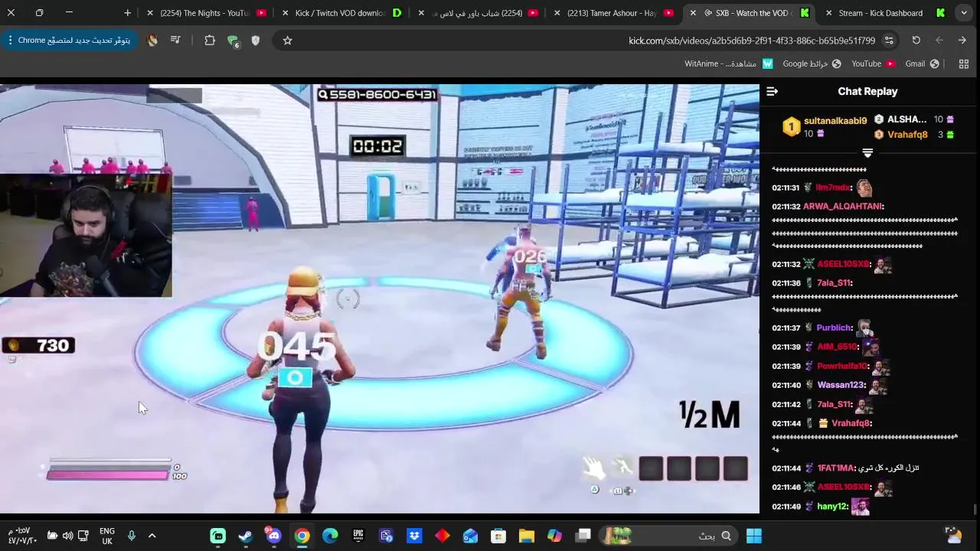The width and height of the screenshot is (980, 551).
Task: Open the WitAnime bookmark
Action: click(729, 64)
